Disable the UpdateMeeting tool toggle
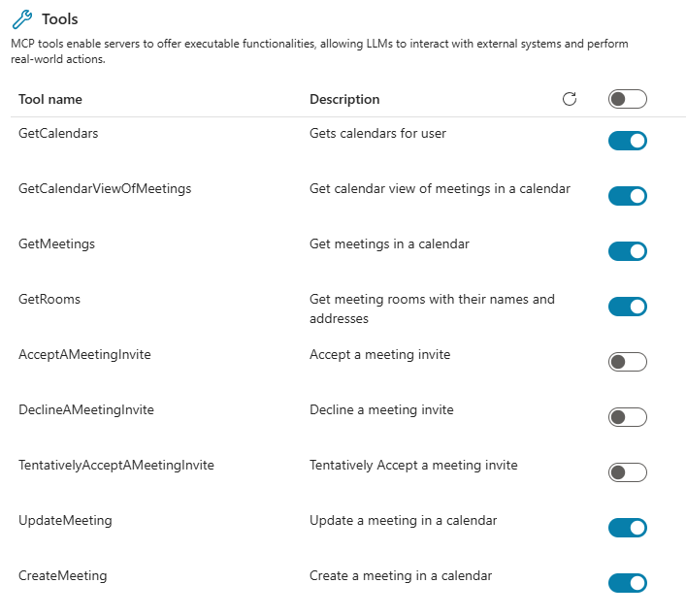This screenshot has width=686, height=616. pos(627,528)
